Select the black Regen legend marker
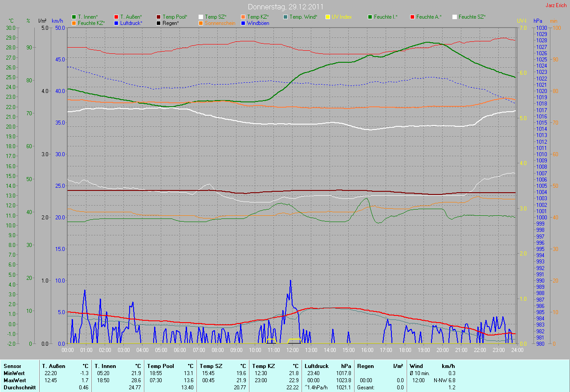This screenshot has width=570, height=392. (159, 23)
